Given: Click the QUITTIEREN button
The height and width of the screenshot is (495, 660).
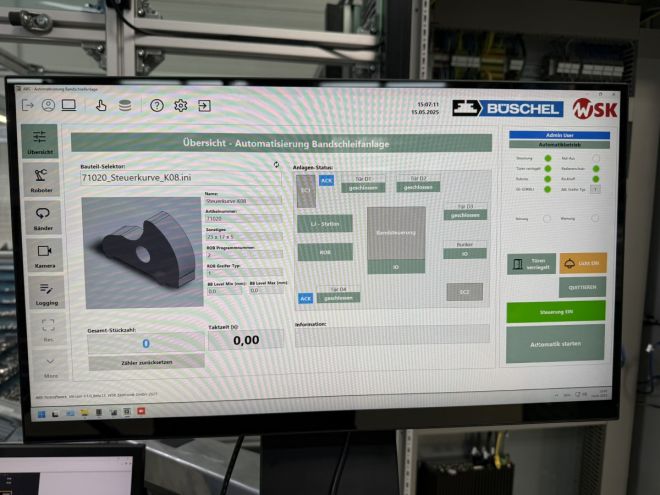Looking at the screenshot, I should [x=582, y=287].
